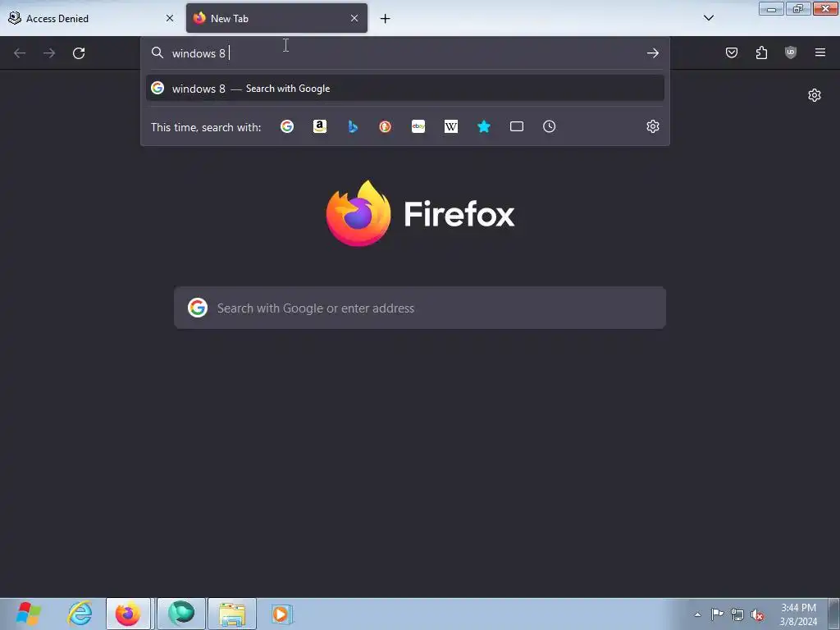Search this time with Google
The image size is (840, 630).
tap(287, 126)
